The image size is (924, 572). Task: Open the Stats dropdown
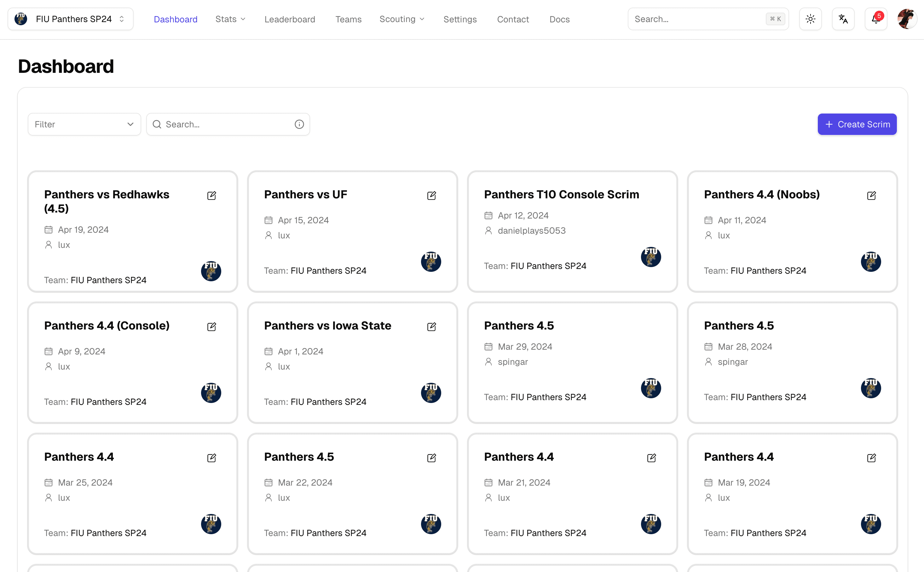pyautogui.click(x=230, y=19)
